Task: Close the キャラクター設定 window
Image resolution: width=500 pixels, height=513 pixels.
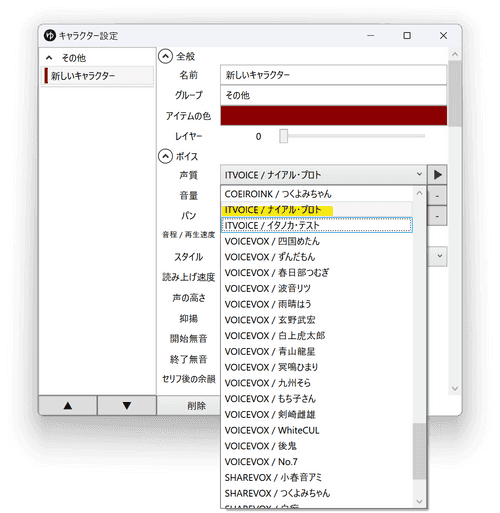Action: pos(443,35)
